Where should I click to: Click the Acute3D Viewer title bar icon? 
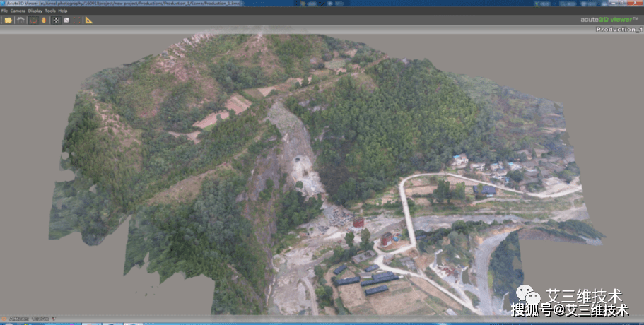[3, 3]
